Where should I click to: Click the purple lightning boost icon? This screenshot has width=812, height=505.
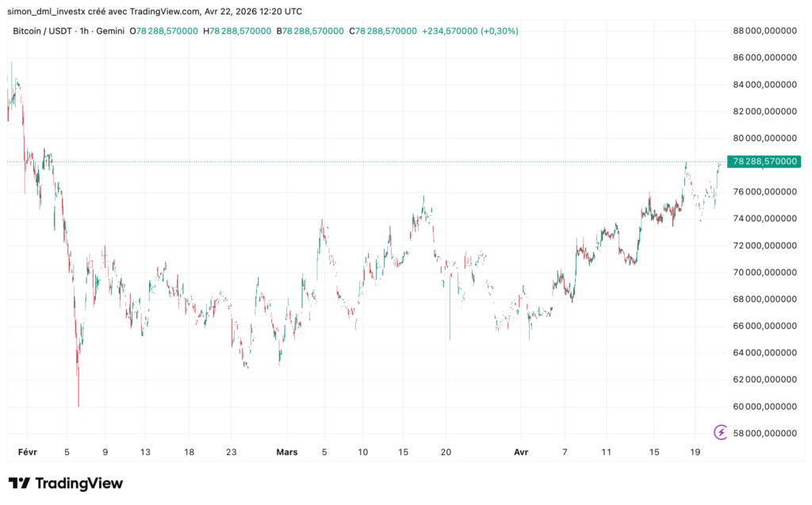tap(720, 432)
